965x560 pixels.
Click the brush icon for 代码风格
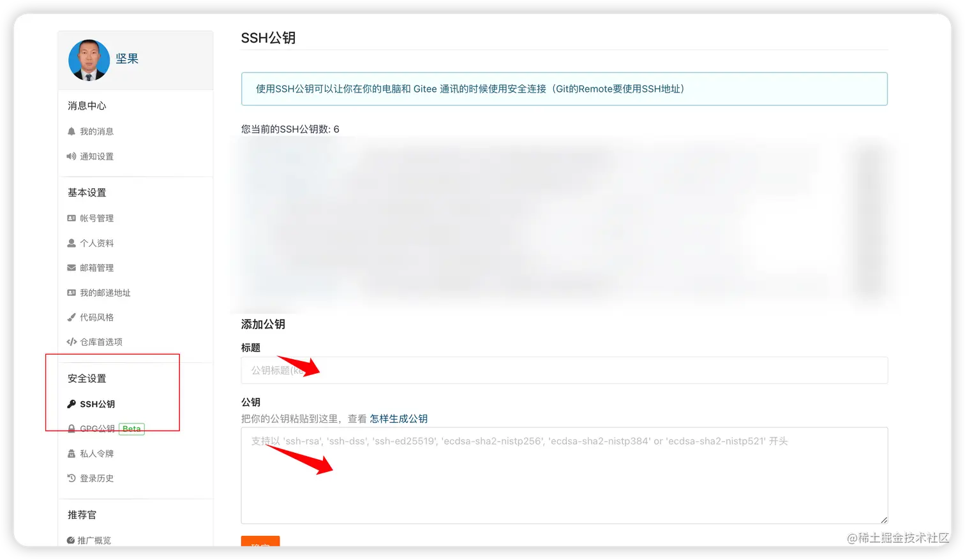[x=71, y=317]
